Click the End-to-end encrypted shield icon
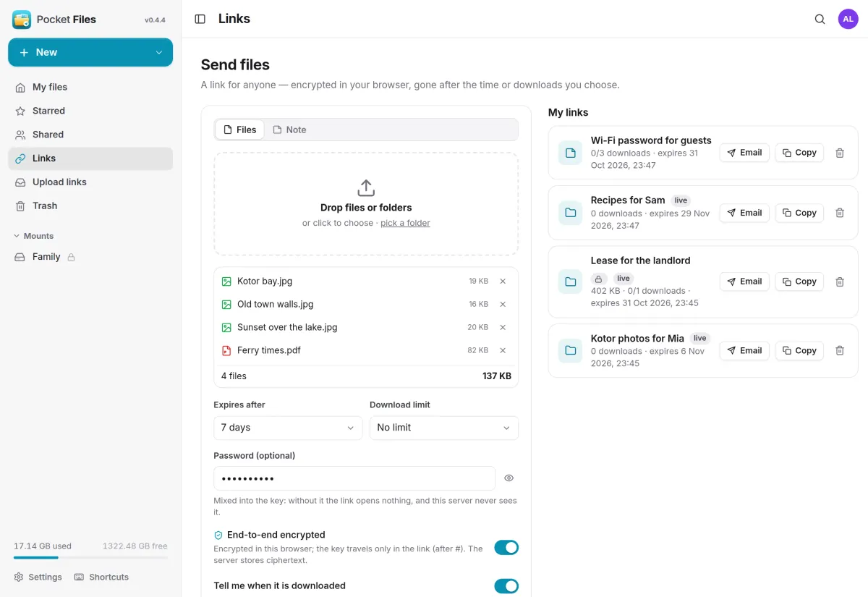The width and height of the screenshot is (868, 597). click(x=218, y=535)
